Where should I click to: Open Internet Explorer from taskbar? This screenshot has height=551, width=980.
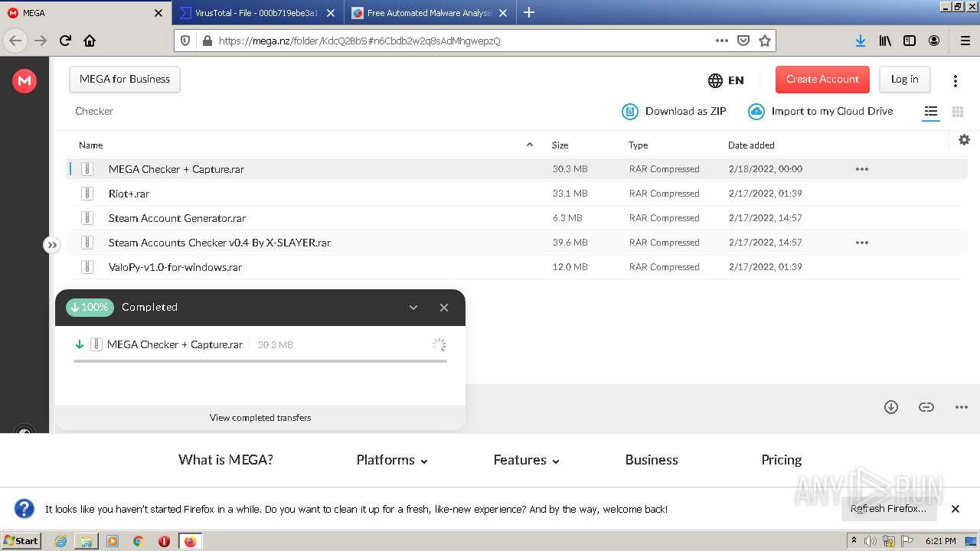[x=61, y=541]
